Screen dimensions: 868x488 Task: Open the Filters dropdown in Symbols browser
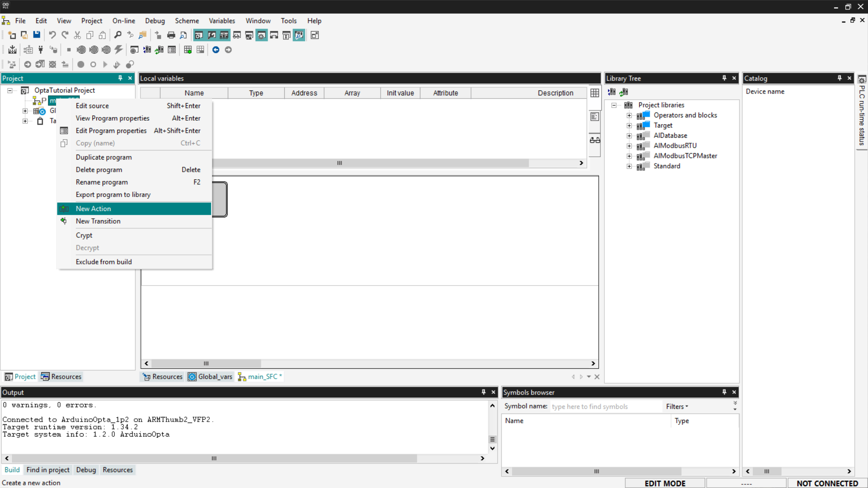point(677,406)
